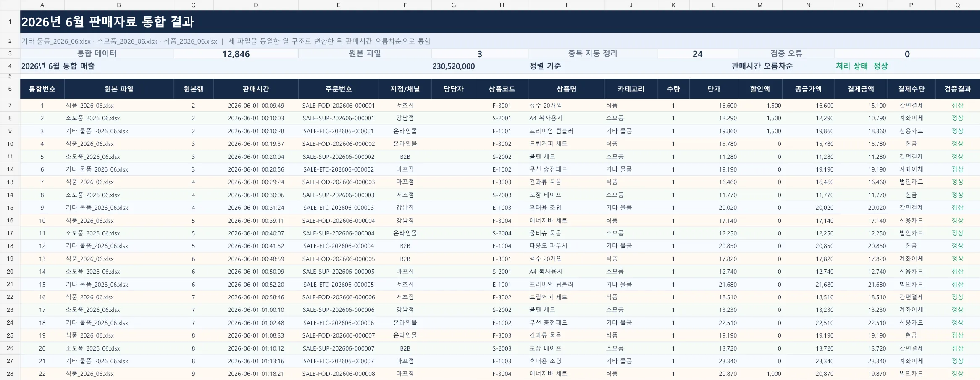Image resolution: width=980 pixels, height=380 pixels.
Task: Click the 통합 데이터 value 12,846
Action: [236, 54]
